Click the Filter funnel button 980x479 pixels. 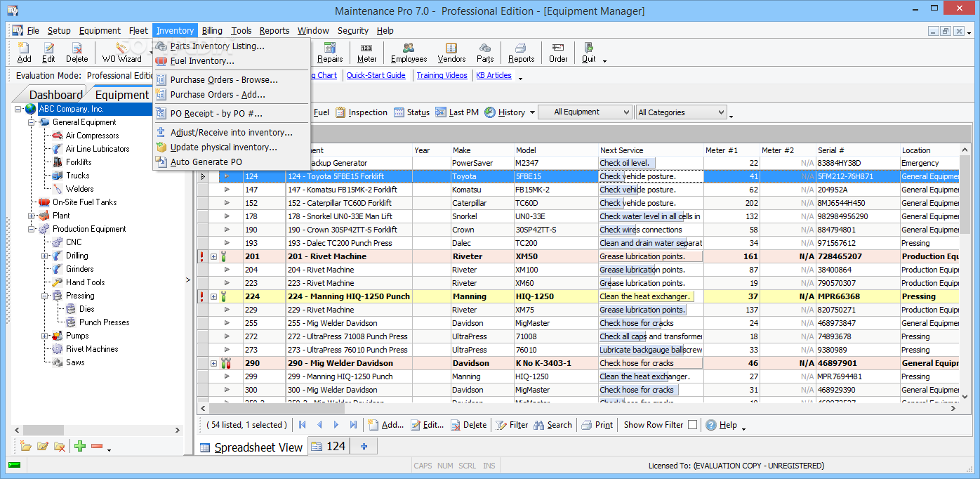(x=512, y=425)
